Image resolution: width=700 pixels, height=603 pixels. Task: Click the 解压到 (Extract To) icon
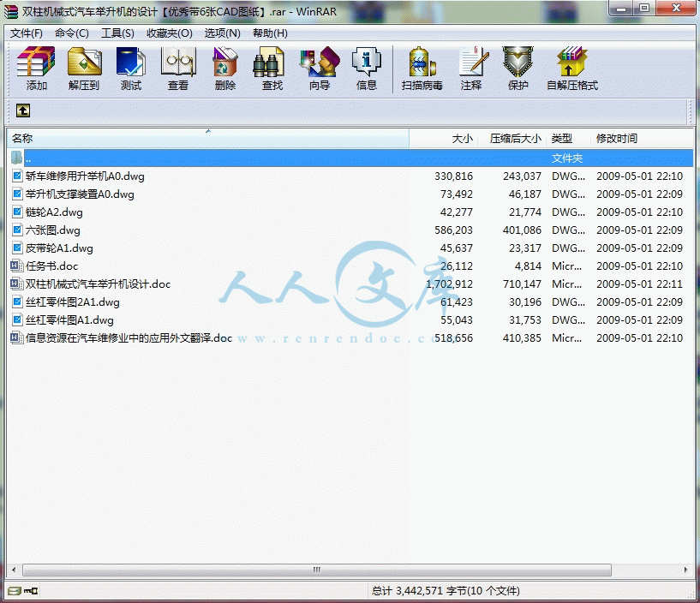pos(84,69)
